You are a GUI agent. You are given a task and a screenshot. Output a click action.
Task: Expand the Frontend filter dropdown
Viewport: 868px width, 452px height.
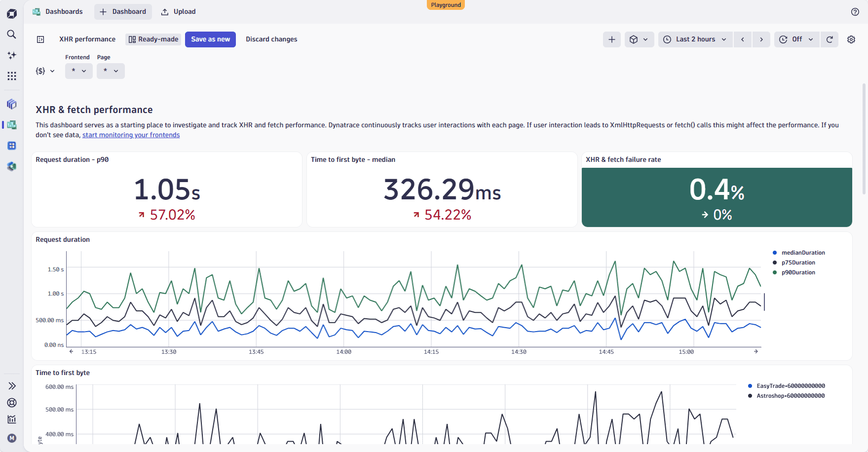(78, 71)
